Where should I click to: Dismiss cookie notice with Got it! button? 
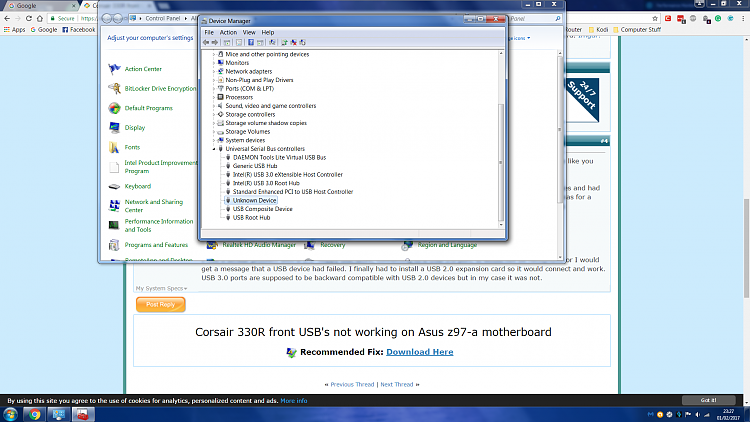pos(708,400)
